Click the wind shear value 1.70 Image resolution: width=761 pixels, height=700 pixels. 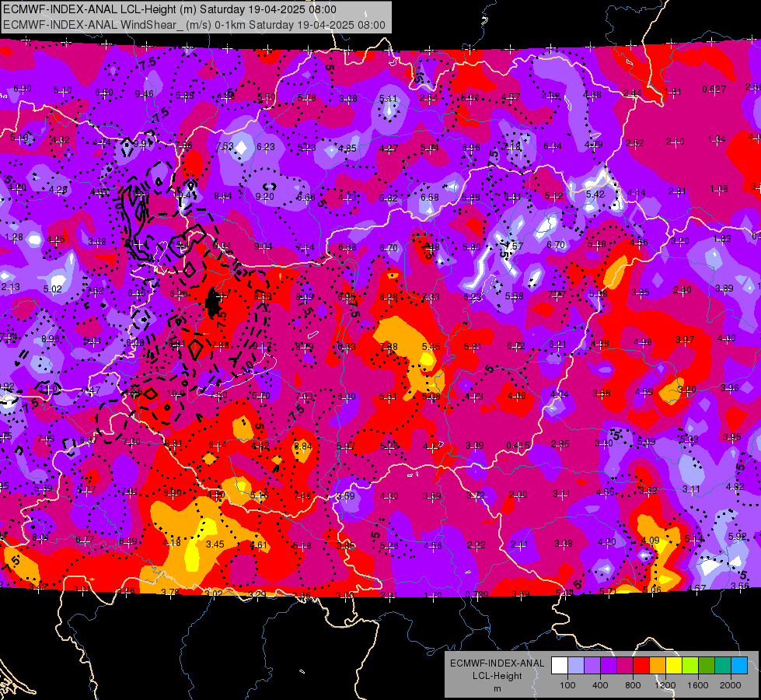pos(433,595)
